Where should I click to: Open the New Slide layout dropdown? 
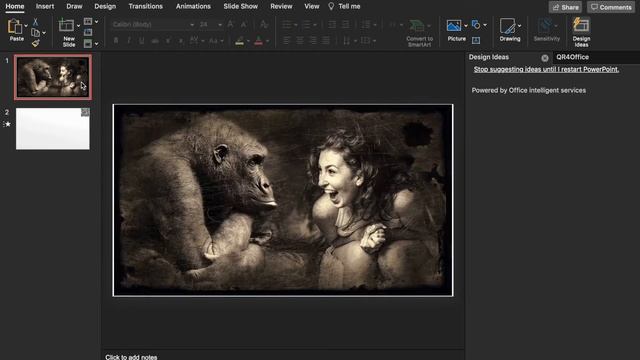78,26
